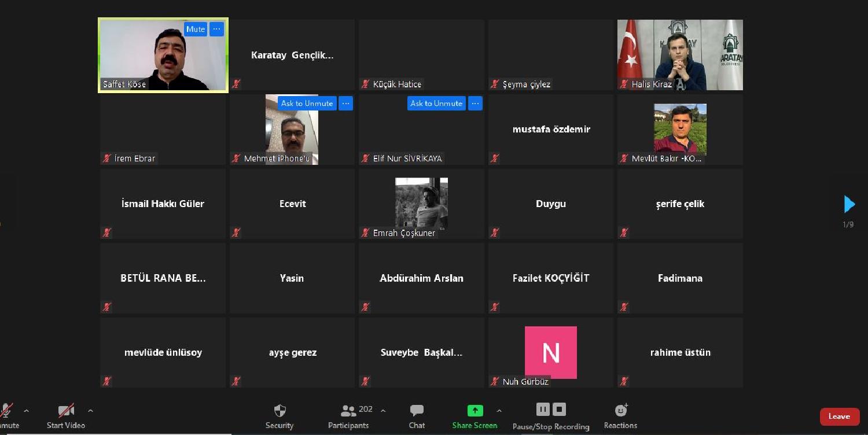Open more options on Elif Nur SİVRİKAYA tile

pyautogui.click(x=475, y=104)
